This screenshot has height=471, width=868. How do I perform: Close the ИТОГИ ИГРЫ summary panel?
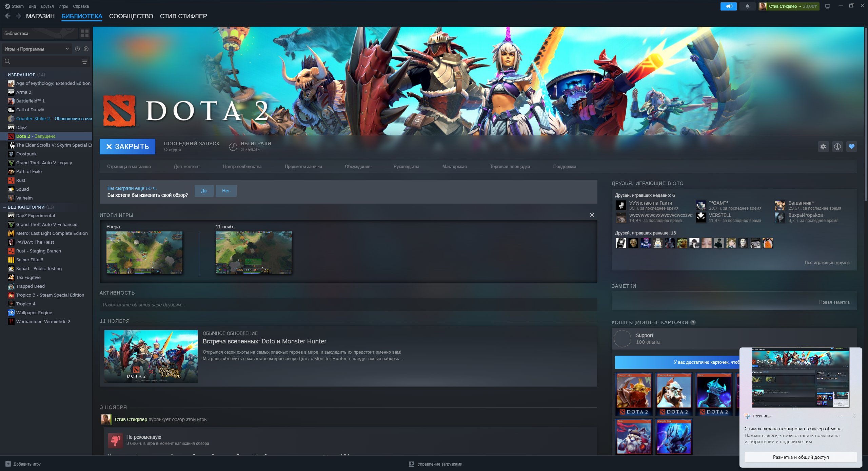(x=592, y=215)
